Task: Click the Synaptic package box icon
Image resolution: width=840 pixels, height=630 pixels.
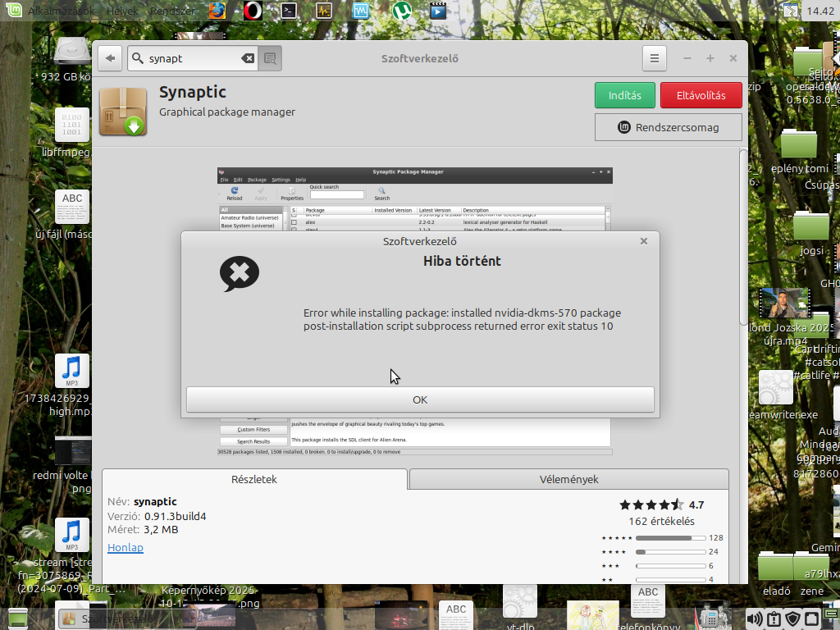Action: (x=123, y=112)
